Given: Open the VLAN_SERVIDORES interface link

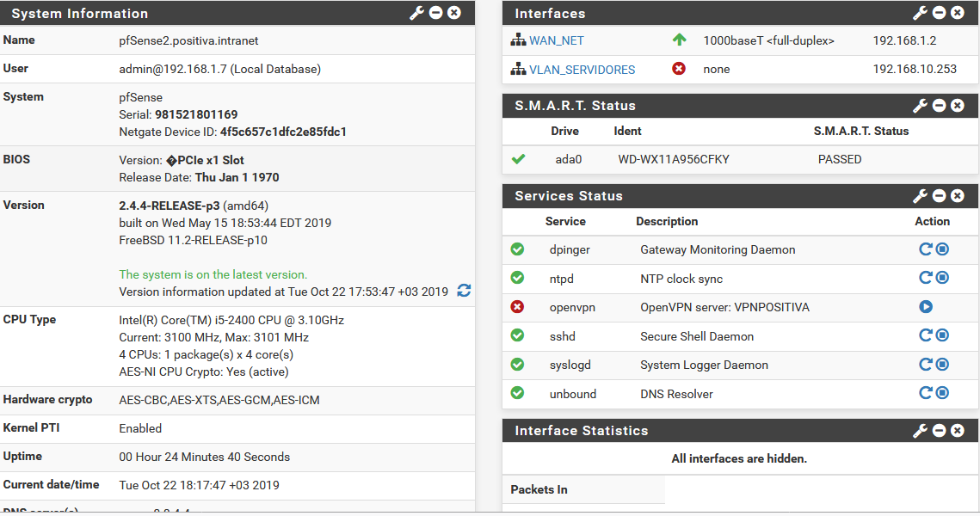Looking at the screenshot, I should tap(582, 70).
